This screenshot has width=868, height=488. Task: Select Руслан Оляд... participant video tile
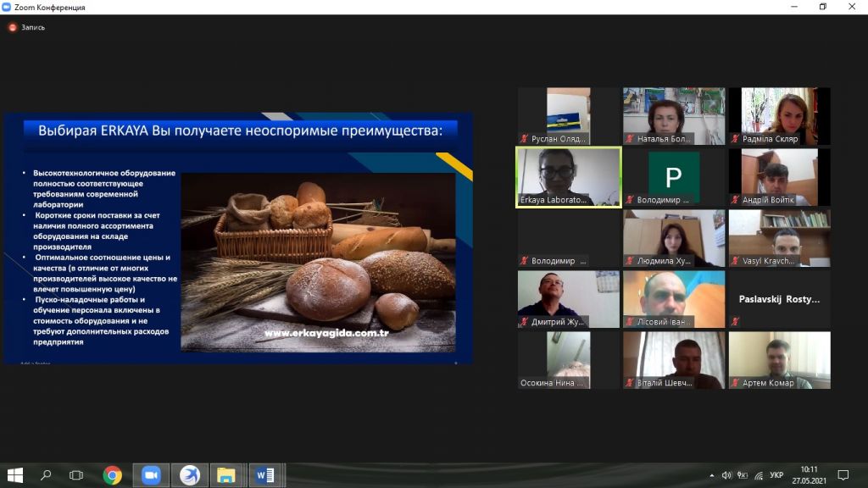pyautogui.click(x=569, y=116)
